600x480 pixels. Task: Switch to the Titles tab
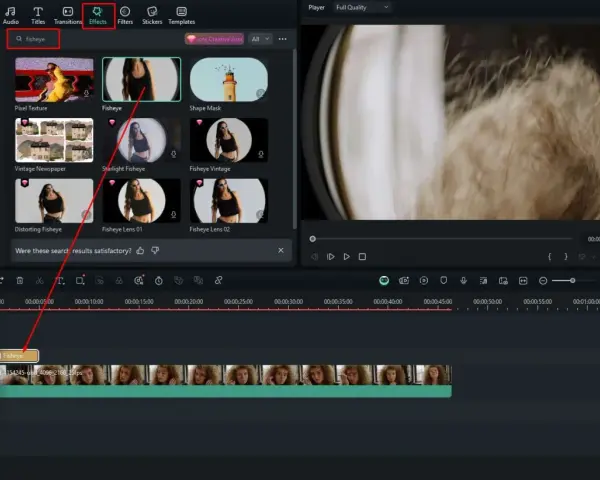coord(38,15)
